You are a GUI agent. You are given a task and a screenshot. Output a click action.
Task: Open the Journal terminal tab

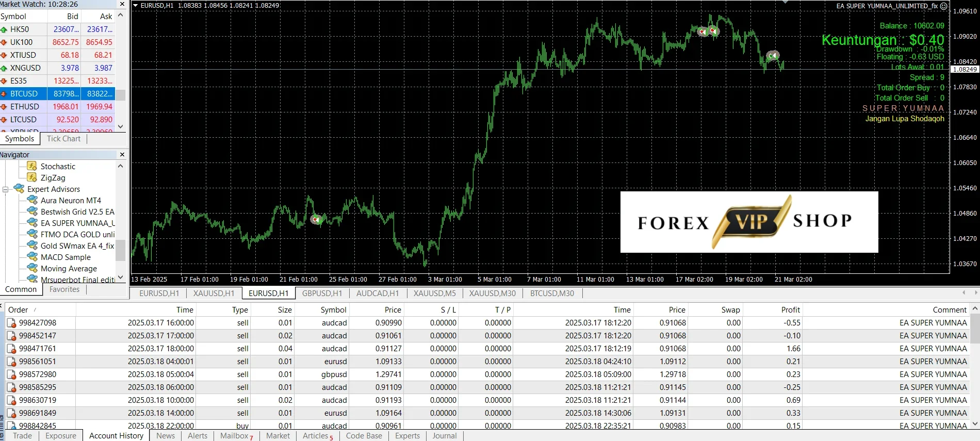pos(445,436)
